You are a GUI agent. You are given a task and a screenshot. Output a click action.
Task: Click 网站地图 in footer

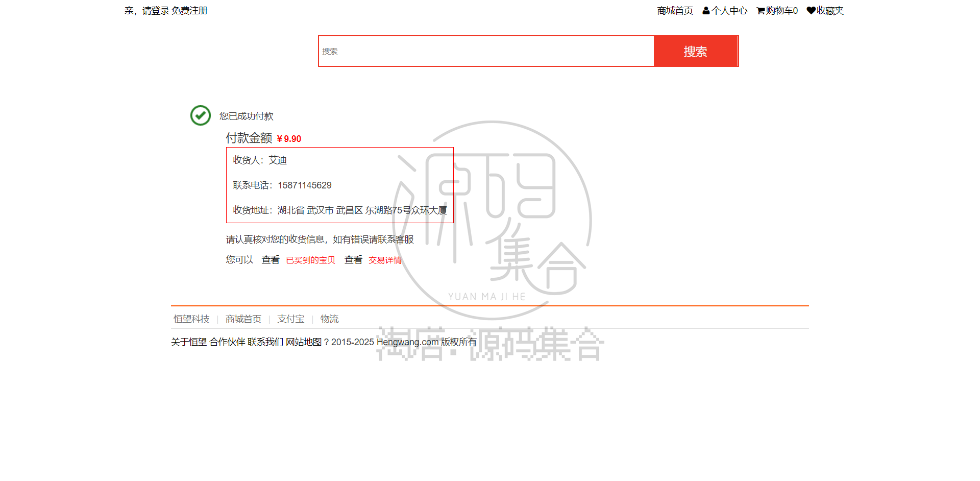[x=304, y=342]
